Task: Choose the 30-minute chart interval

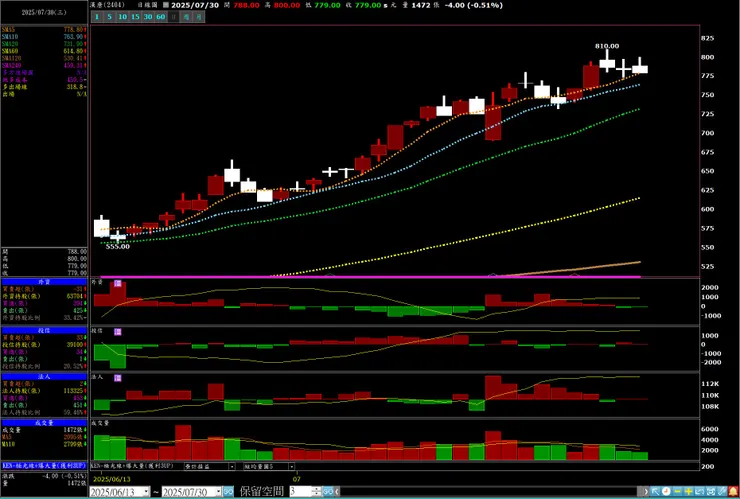Action: click(x=148, y=17)
